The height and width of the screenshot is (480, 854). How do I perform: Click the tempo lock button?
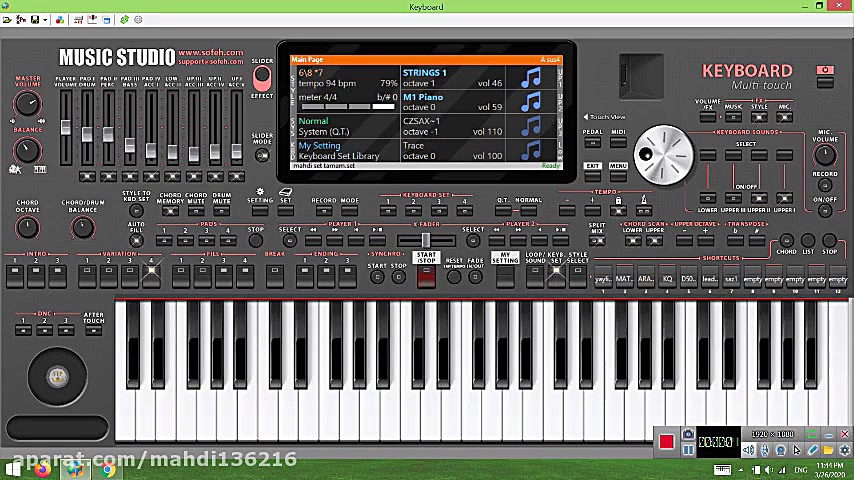coord(618,210)
